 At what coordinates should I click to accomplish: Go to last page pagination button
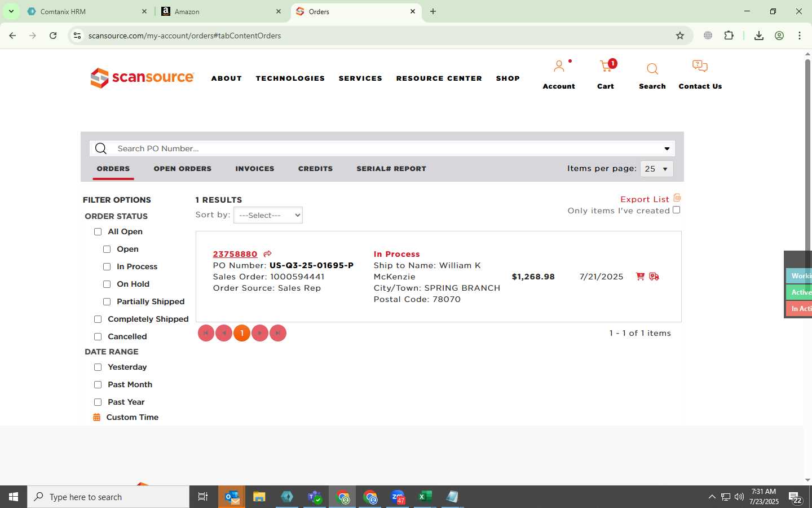278,333
